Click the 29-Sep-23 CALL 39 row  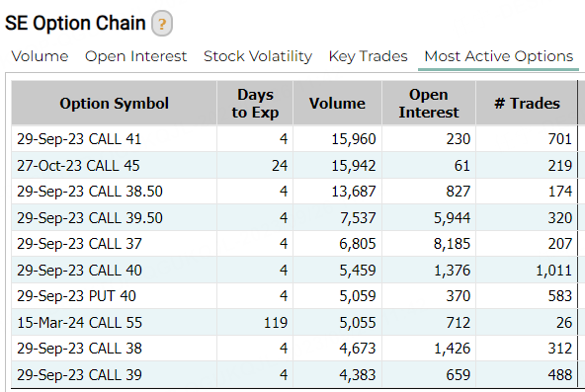point(294,374)
